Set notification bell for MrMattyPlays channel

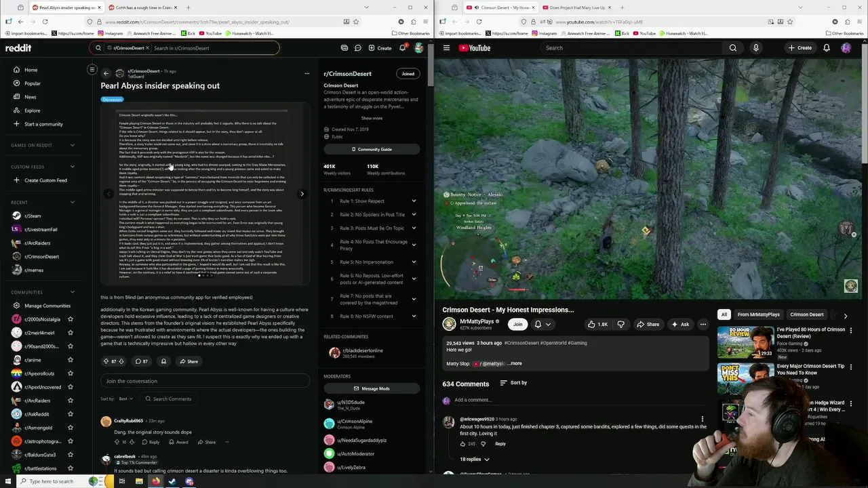[x=542, y=324]
